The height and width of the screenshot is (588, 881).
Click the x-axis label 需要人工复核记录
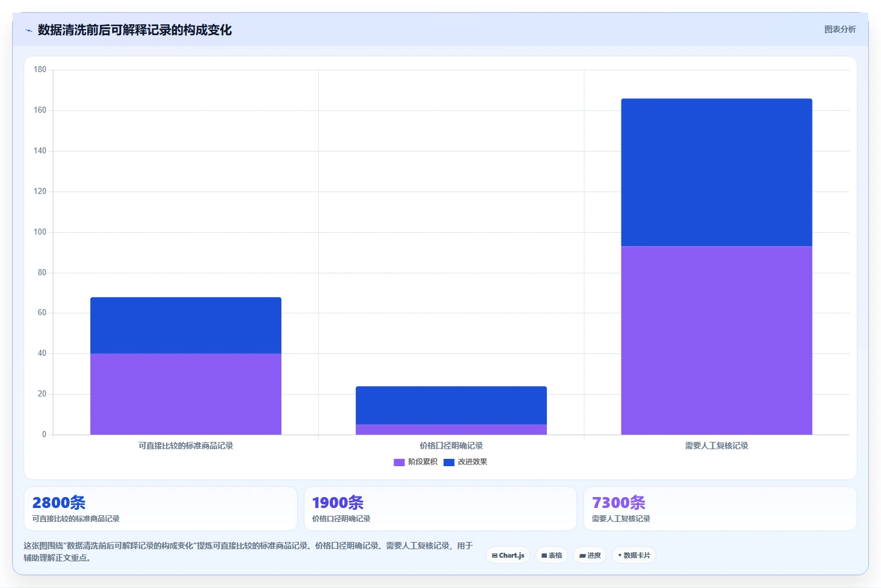pyautogui.click(x=717, y=446)
